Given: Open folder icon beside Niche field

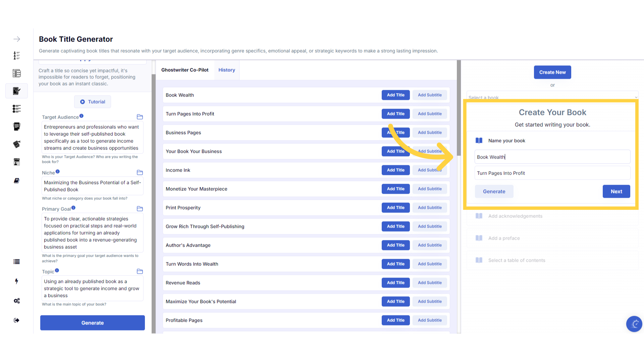Looking at the screenshot, I should [x=140, y=173].
